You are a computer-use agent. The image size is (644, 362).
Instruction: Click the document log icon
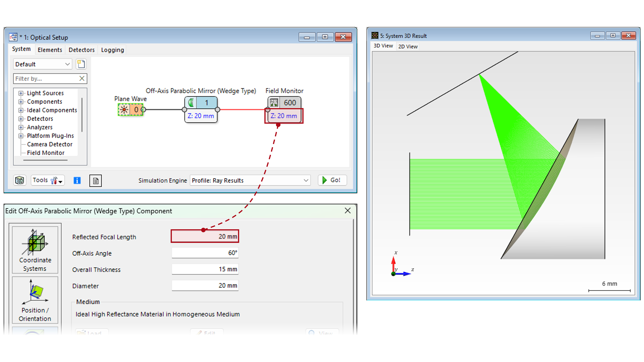[96, 181]
